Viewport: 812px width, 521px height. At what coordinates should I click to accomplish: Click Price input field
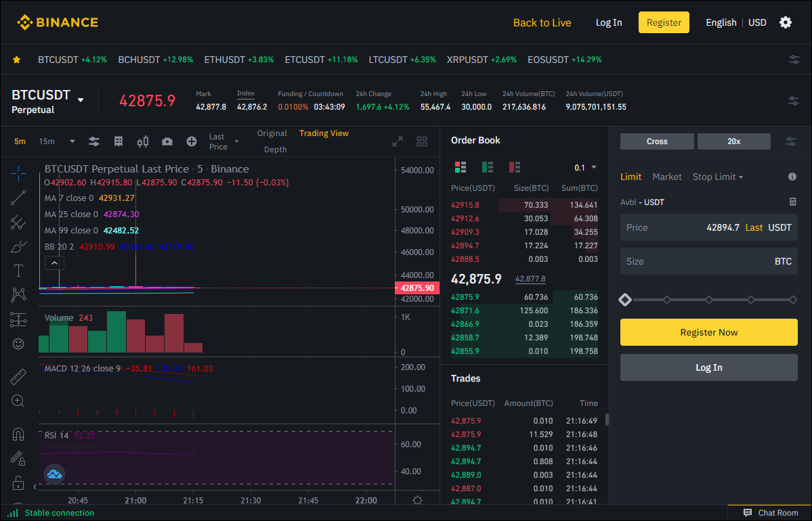coord(709,227)
